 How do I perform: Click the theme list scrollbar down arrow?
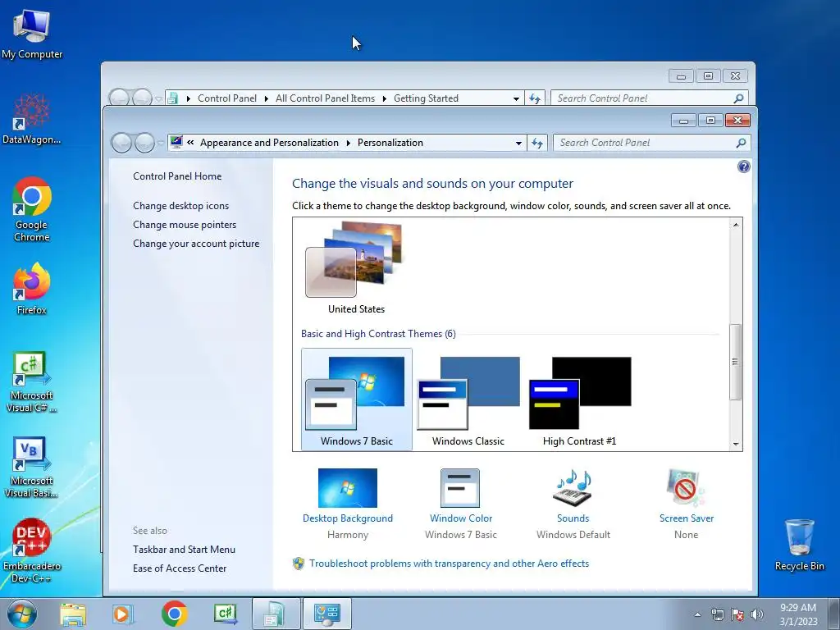coord(736,444)
